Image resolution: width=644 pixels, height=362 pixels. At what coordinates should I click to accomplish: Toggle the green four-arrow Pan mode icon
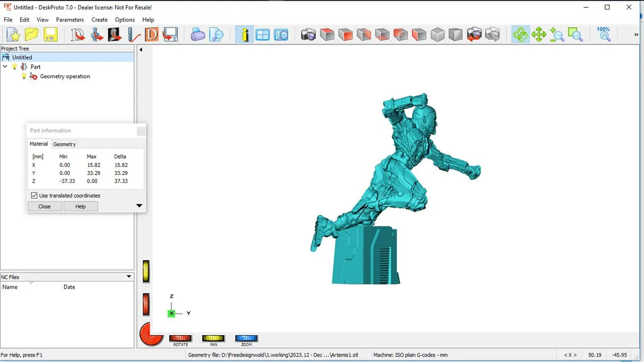(538, 35)
